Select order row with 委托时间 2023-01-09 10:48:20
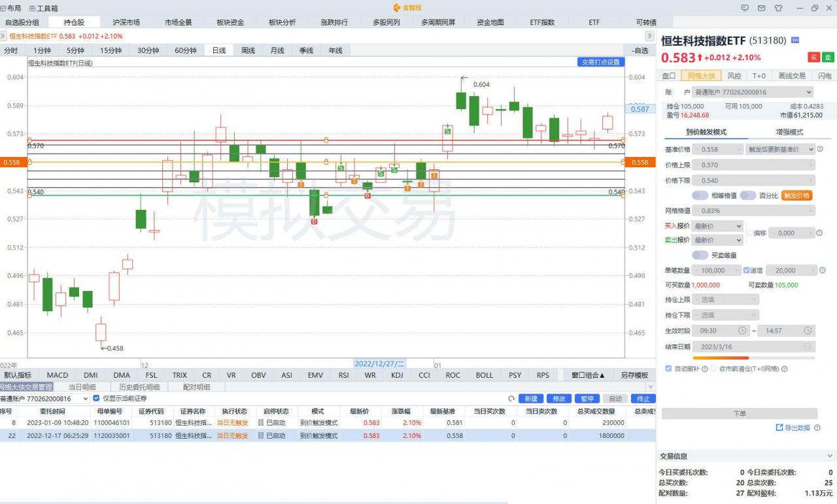837x504 pixels. coord(328,422)
